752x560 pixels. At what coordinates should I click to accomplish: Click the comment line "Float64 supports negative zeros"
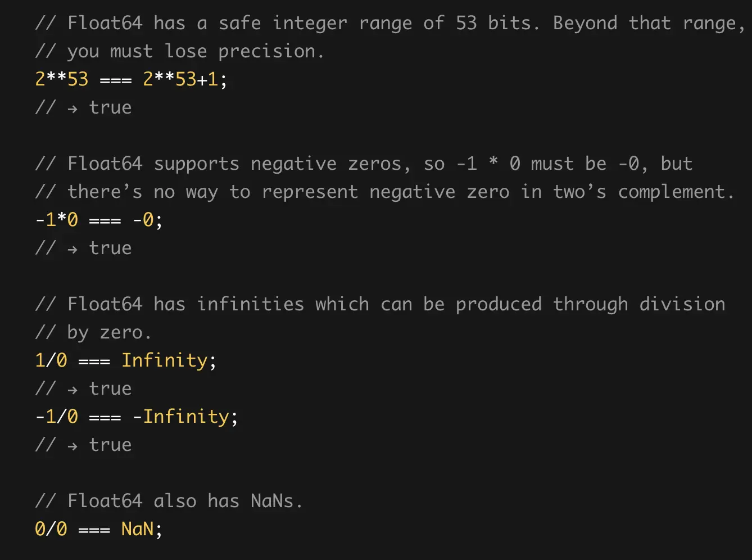click(363, 164)
